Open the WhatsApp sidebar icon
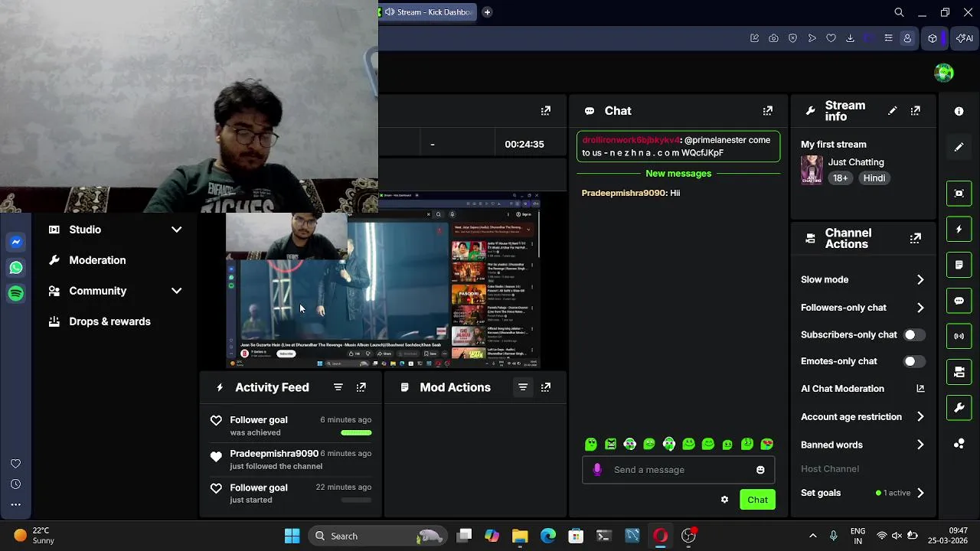Image resolution: width=980 pixels, height=551 pixels. click(x=16, y=268)
